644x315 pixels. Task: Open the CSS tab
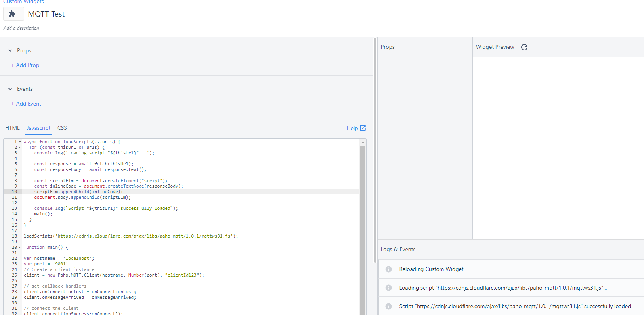[62, 128]
